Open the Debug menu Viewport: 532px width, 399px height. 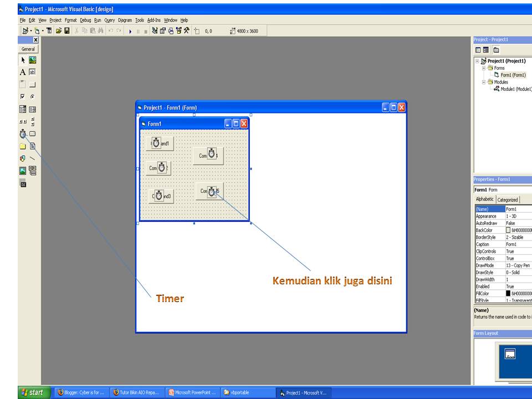click(85, 20)
